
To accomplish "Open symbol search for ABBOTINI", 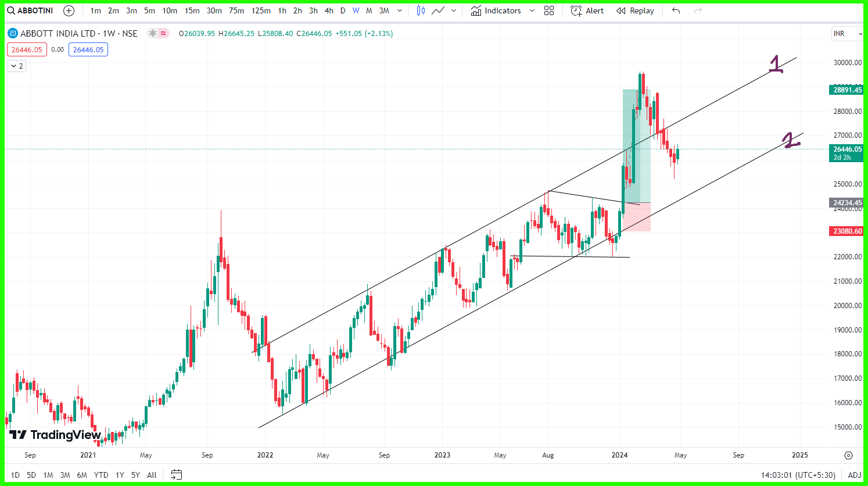I will click(30, 10).
